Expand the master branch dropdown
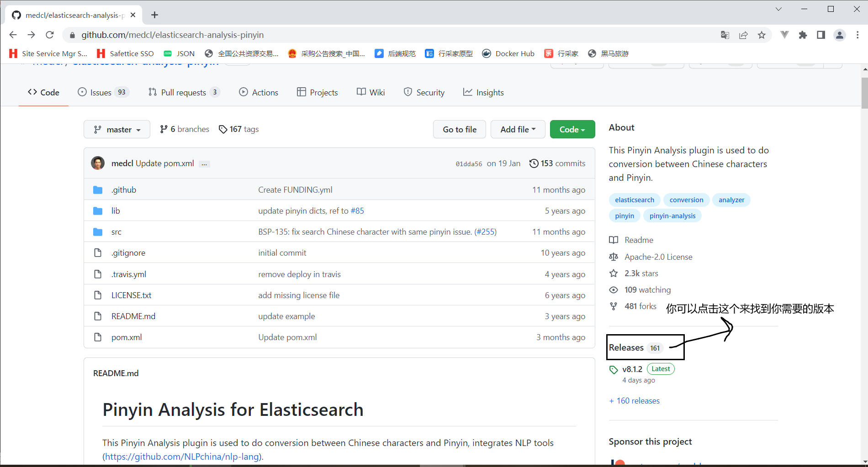The width and height of the screenshot is (868, 467). click(117, 129)
